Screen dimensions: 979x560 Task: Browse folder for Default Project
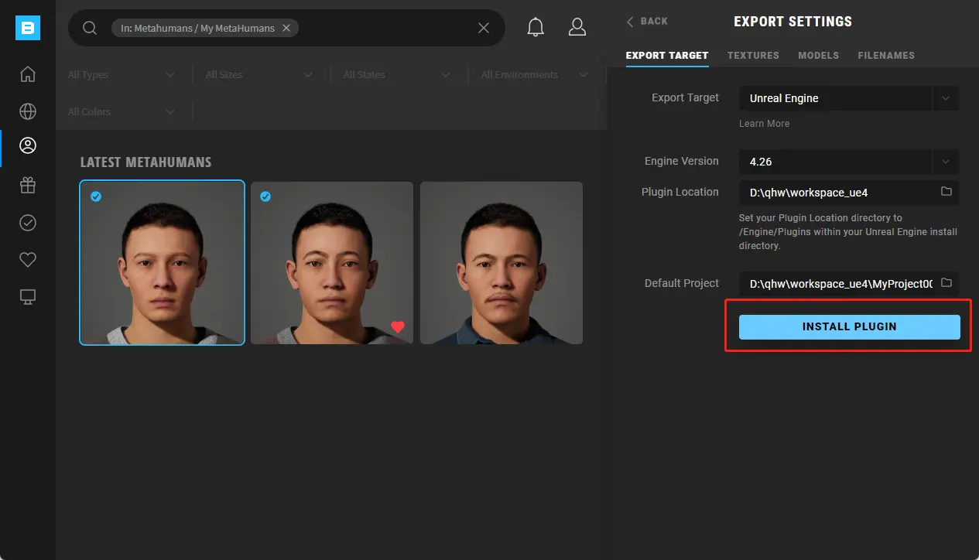(946, 283)
